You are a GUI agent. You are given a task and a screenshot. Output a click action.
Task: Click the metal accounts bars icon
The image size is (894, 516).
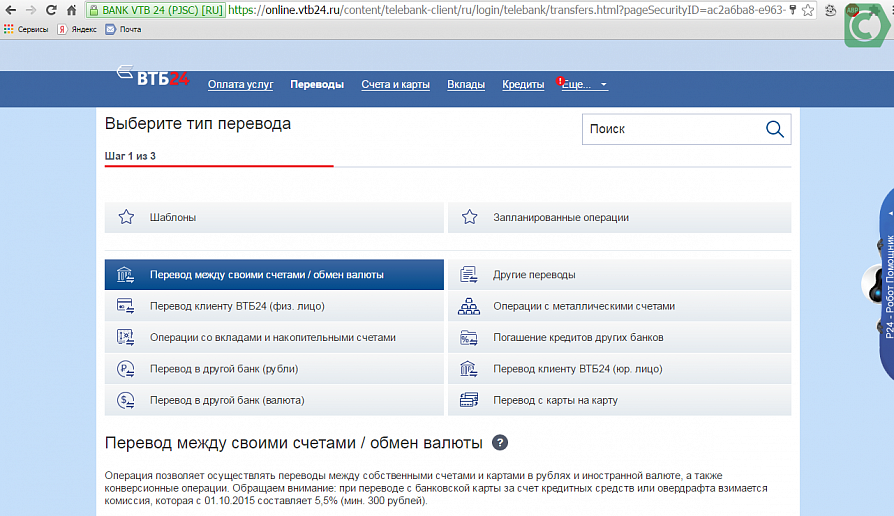click(x=469, y=306)
